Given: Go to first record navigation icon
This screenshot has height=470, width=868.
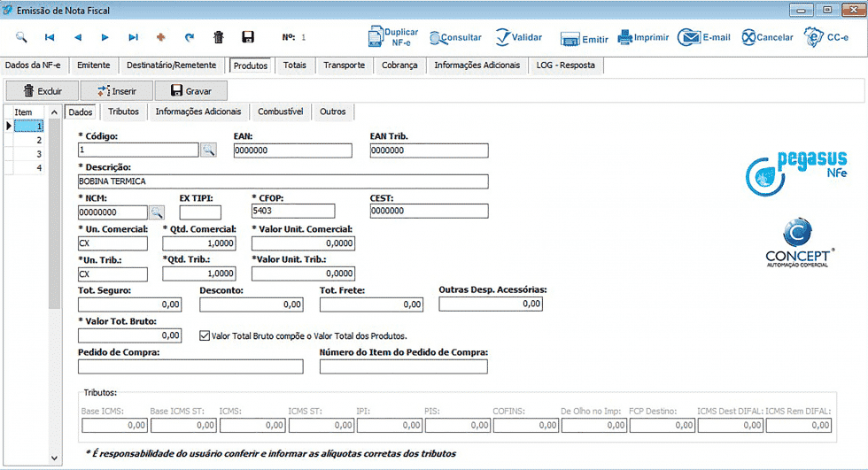Looking at the screenshot, I should click(50, 37).
